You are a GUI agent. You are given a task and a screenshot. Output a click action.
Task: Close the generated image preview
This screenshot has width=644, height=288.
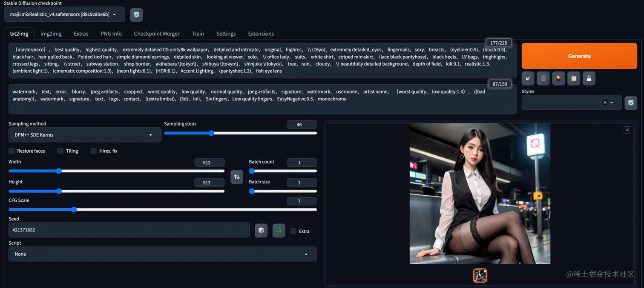click(x=627, y=130)
